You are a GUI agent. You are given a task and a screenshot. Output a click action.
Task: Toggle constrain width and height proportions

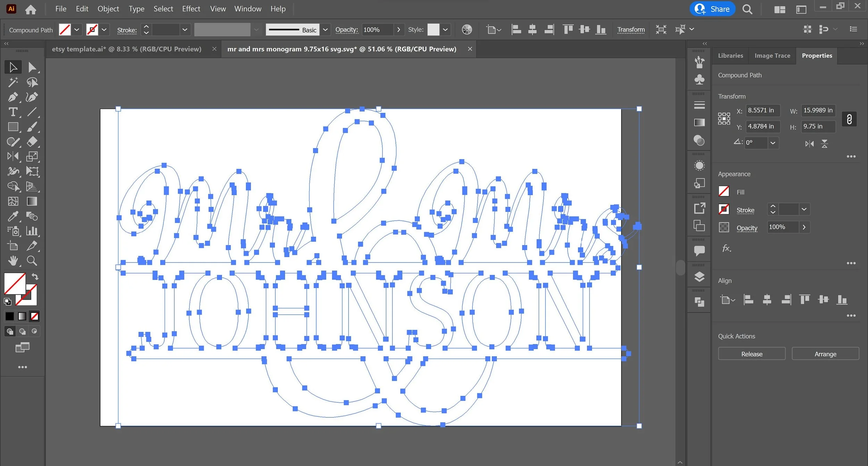(x=849, y=119)
